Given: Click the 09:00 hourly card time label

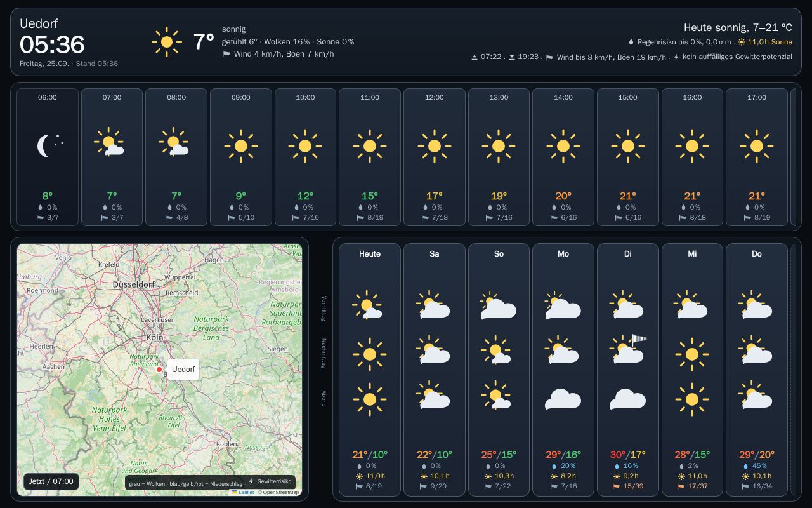Looking at the screenshot, I should click(x=241, y=98).
